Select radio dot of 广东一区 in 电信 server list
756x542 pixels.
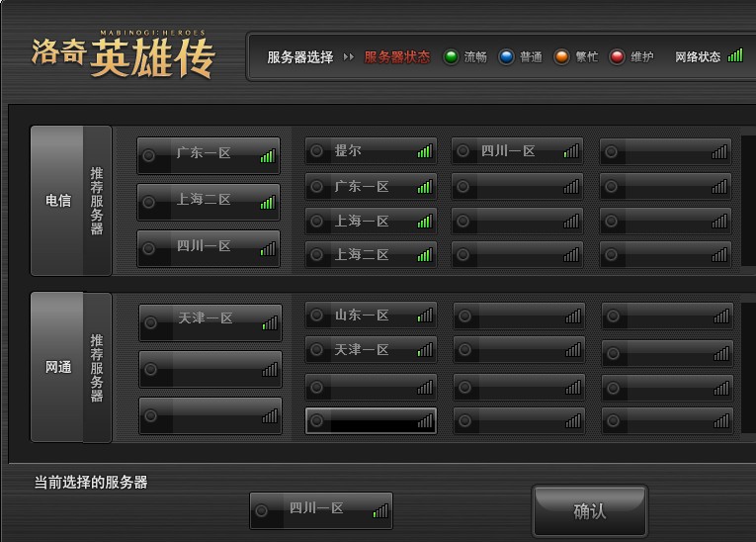point(317,186)
